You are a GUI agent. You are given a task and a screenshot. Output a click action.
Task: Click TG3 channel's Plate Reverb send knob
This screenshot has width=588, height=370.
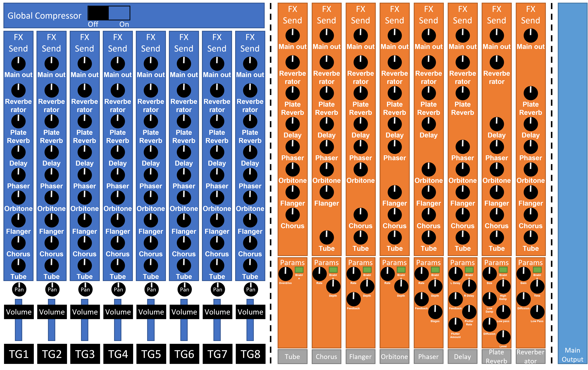pos(84,121)
